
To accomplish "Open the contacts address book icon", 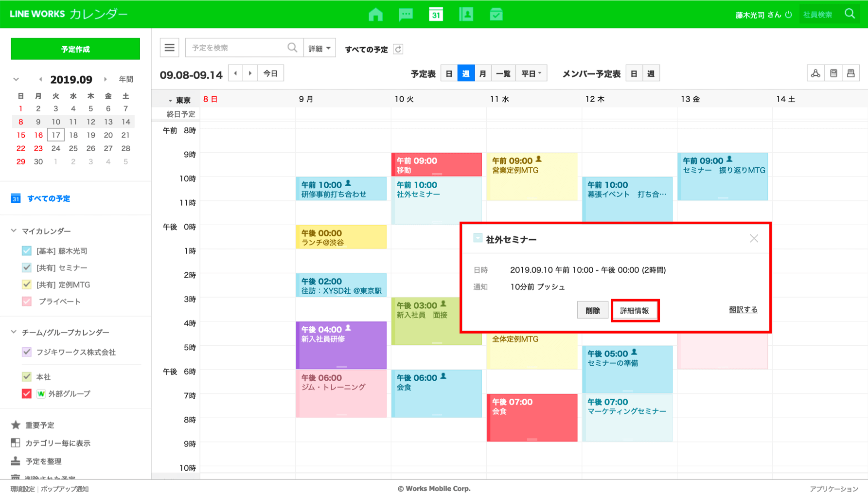I will (x=466, y=15).
